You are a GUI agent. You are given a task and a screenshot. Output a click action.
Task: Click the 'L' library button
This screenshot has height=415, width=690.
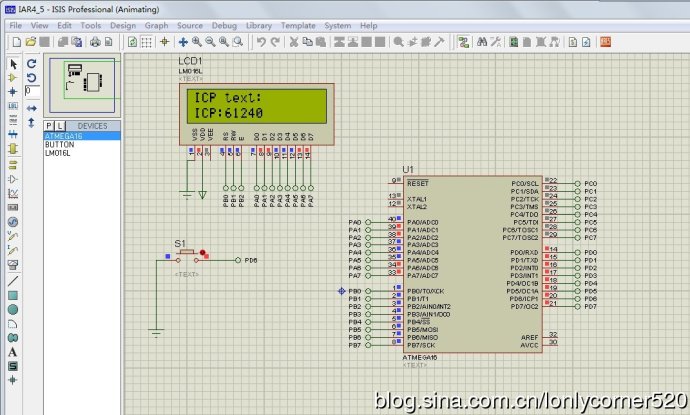click(58, 126)
